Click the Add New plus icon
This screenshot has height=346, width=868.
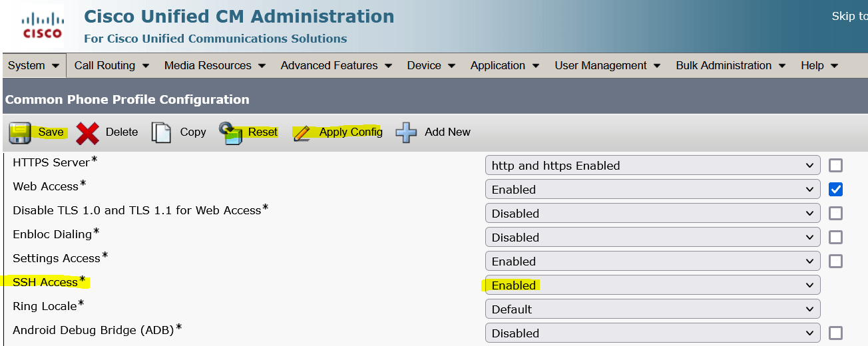[x=406, y=132]
